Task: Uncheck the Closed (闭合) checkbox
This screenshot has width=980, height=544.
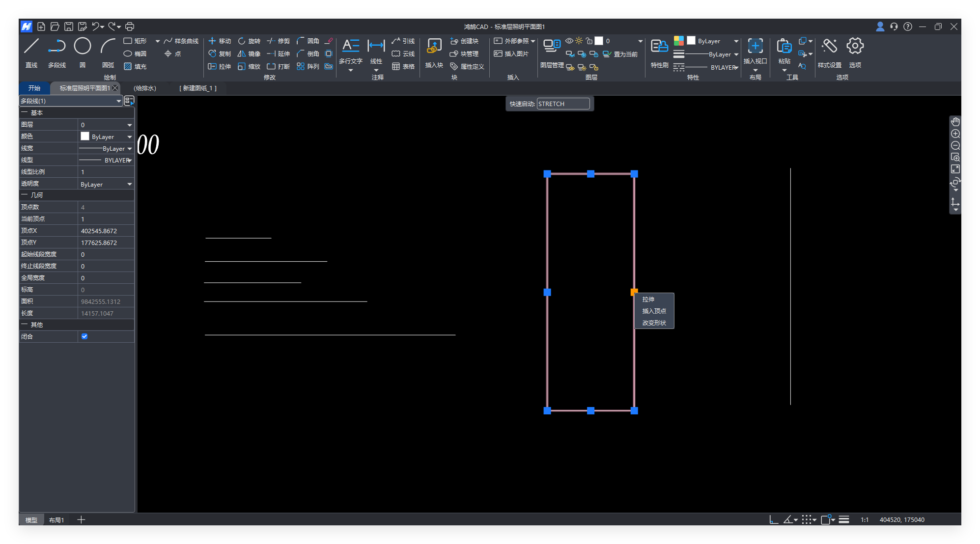Action: click(x=84, y=336)
